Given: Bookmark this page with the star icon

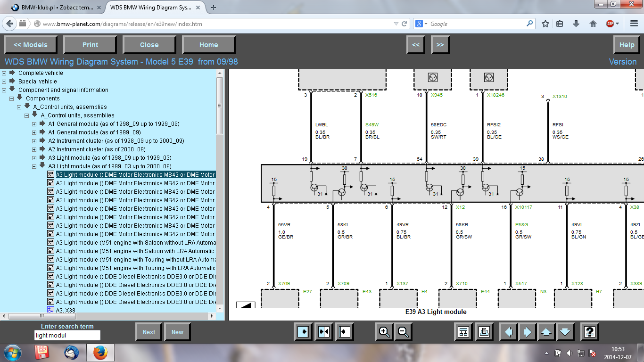Looking at the screenshot, I should click(x=545, y=24).
